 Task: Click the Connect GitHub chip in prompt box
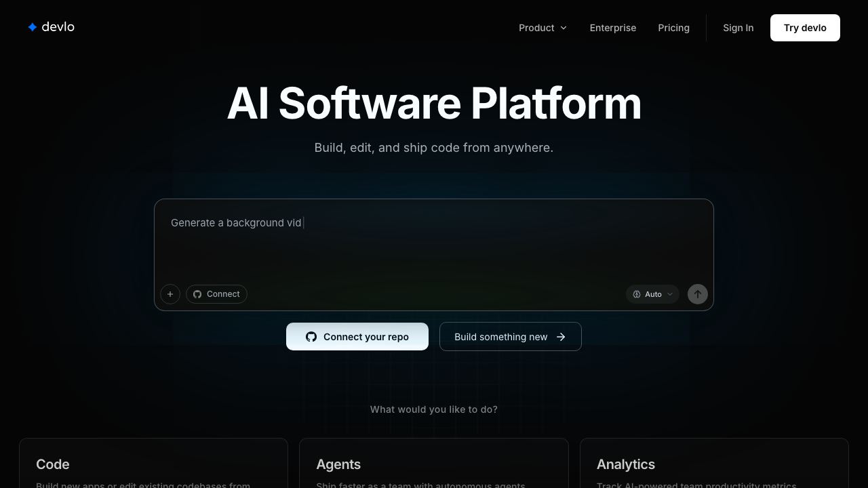(216, 294)
